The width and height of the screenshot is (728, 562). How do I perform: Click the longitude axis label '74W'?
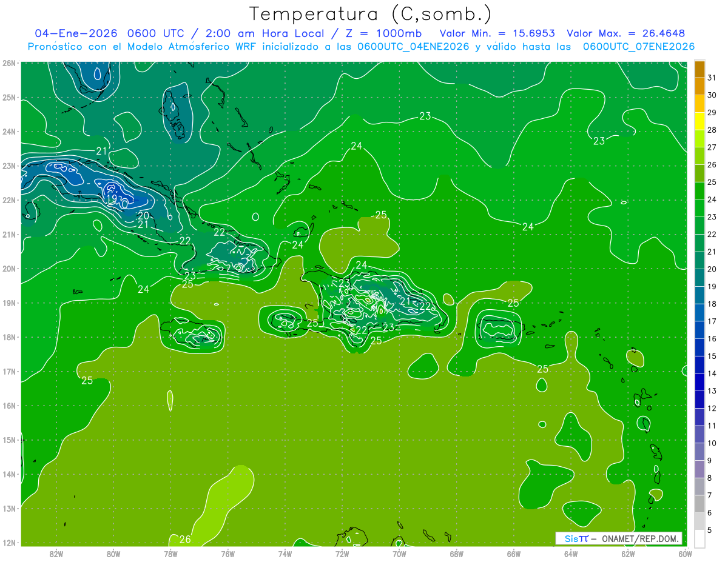pos(285,553)
